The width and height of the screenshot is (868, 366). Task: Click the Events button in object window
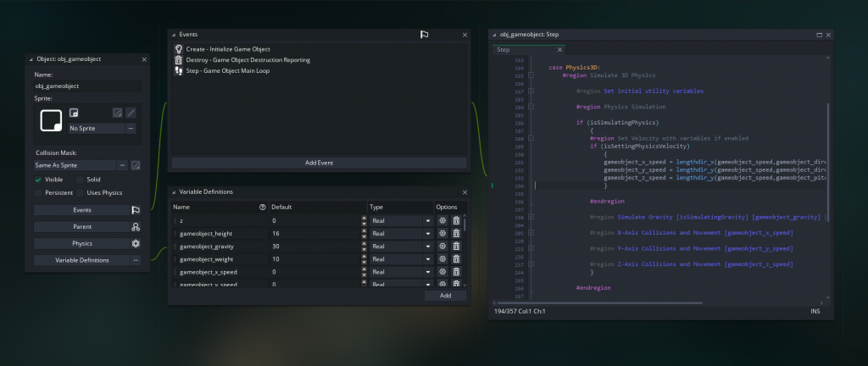point(82,210)
